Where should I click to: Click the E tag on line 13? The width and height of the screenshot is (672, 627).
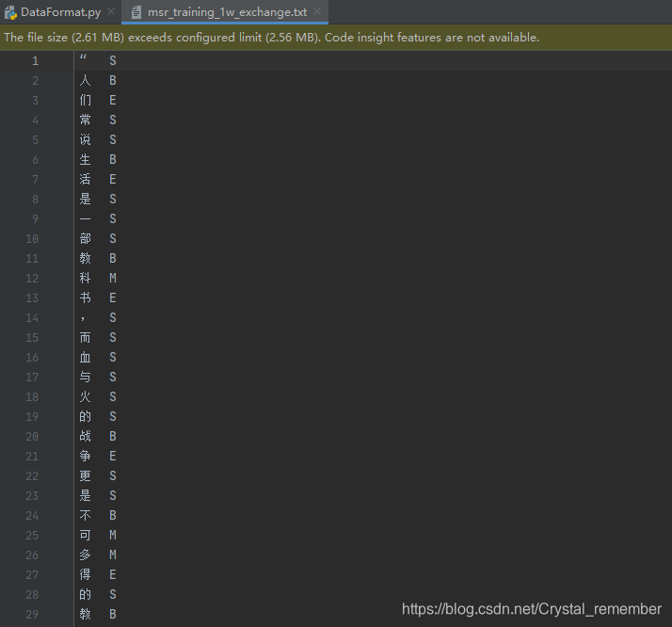pyautogui.click(x=113, y=298)
